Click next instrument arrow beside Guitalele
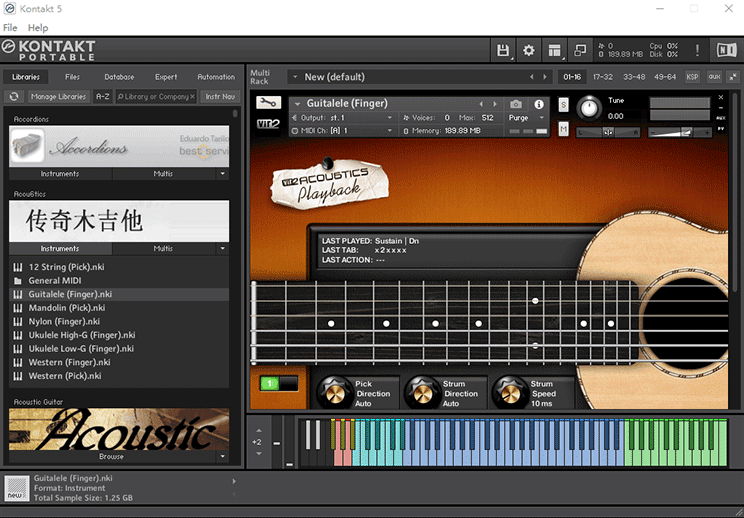The width and height of the screenshot is (744, 518). pos(495,104)
